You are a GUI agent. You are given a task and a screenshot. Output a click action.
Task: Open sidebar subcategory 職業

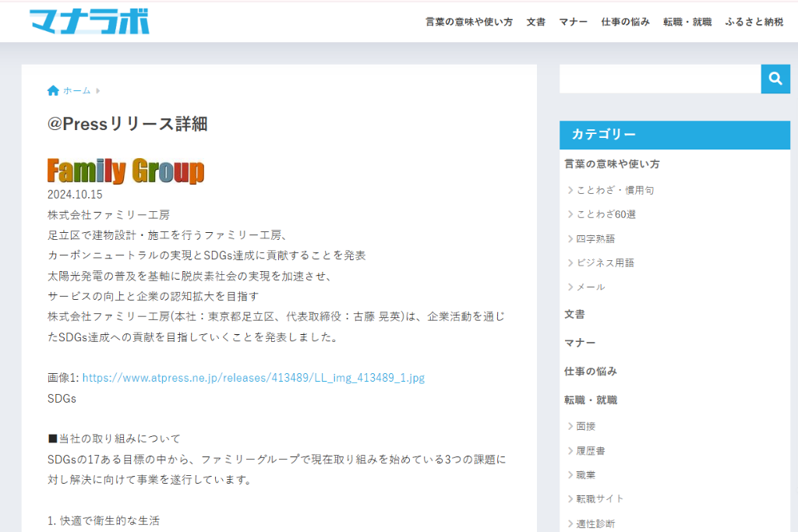click(x=585, y=475)
